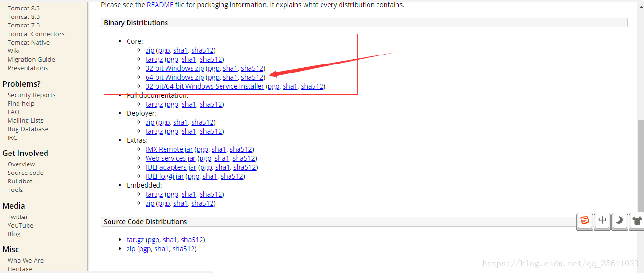Open the README file link

click(160, 5)
